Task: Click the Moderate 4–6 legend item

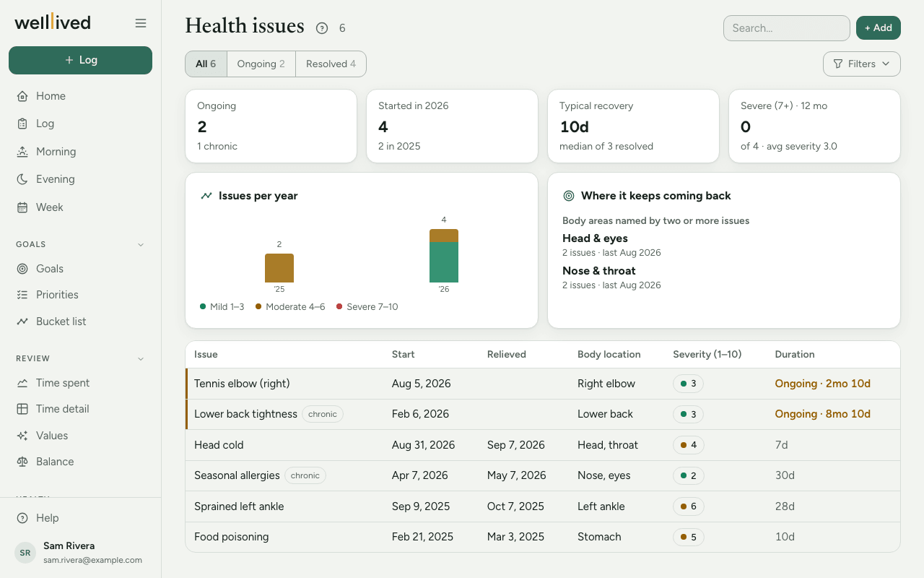Action: pyautogui.click(x=290, y=307)
